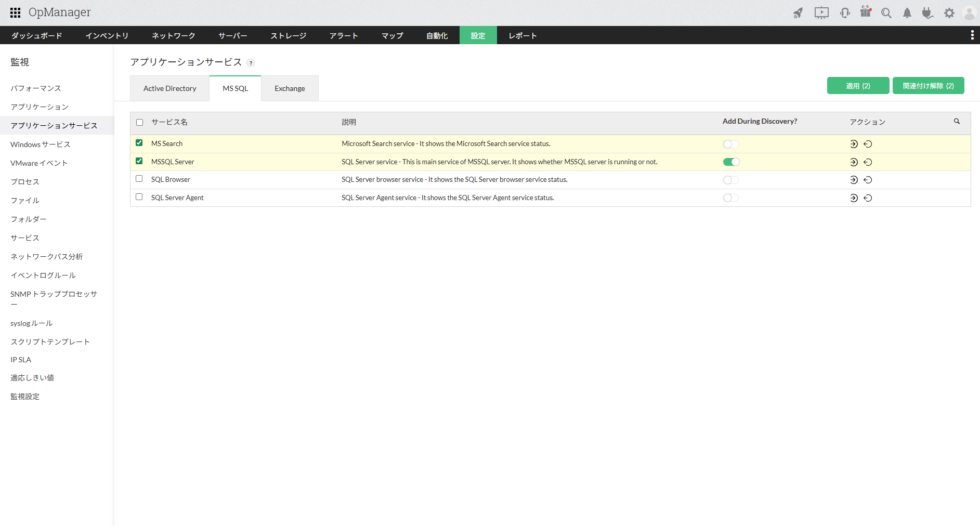This screenshot has width=980, height=527.
Task: Open the マップ menu
Action: point(393,35)
